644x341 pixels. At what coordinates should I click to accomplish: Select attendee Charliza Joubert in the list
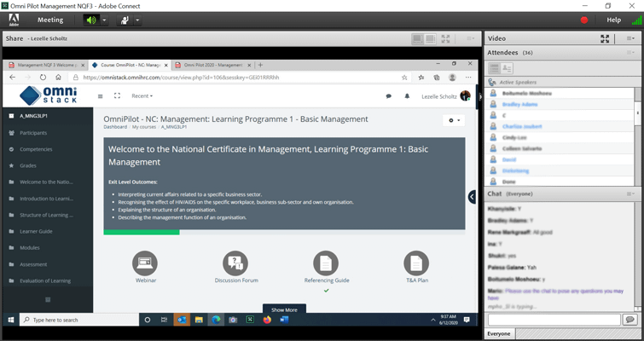560,126
